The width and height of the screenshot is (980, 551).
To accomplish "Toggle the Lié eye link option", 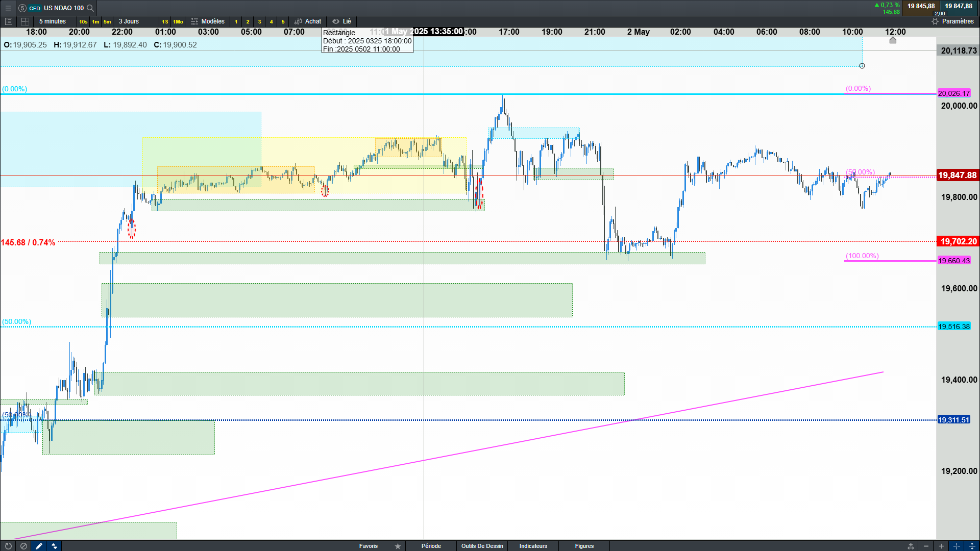I will click(x=341, y=21).
